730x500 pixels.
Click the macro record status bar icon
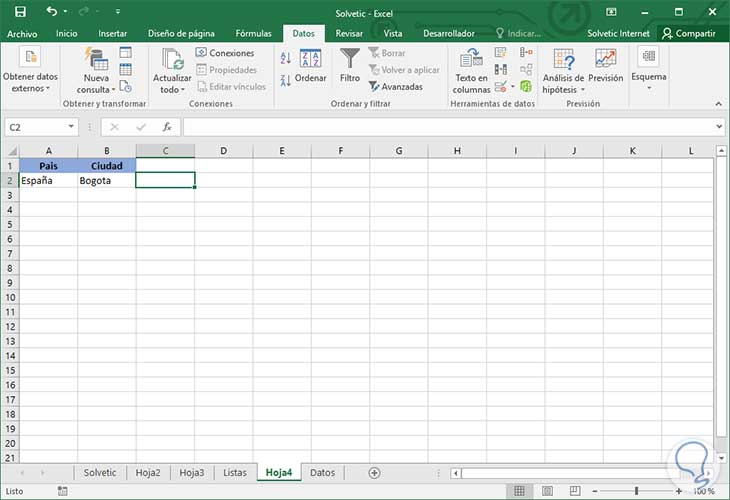coord(62,491)
